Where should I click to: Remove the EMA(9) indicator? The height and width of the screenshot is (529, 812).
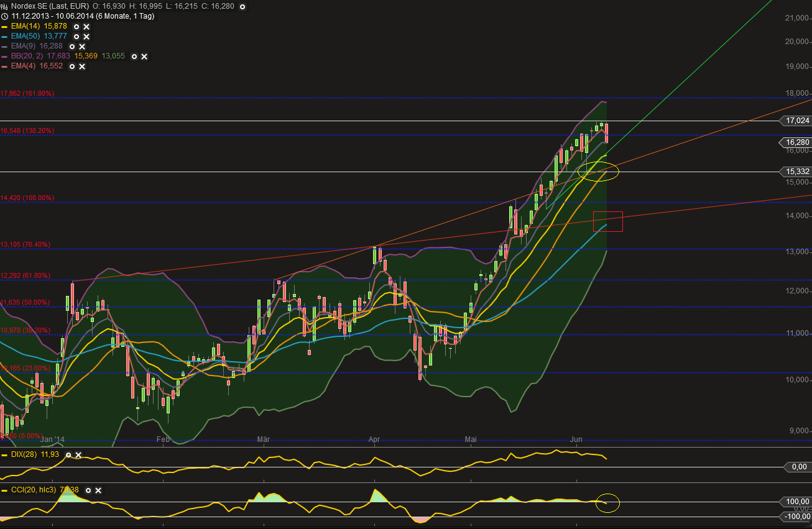click(x=82, y=47)
